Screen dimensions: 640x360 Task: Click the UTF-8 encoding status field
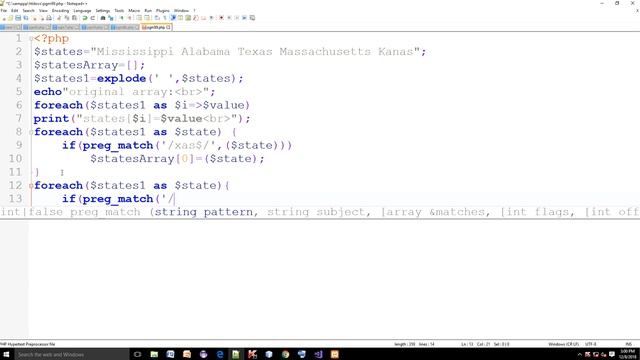tap(591, 344)
